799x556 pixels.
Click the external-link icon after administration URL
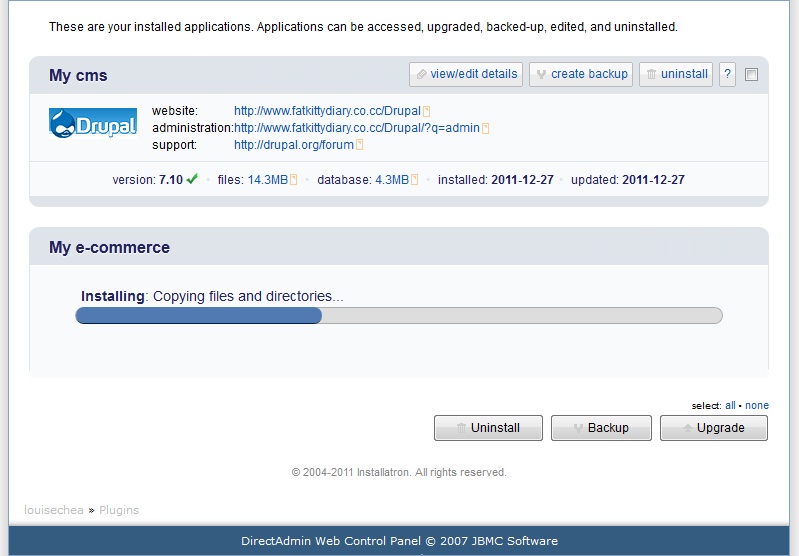click(x=486, y=128)
